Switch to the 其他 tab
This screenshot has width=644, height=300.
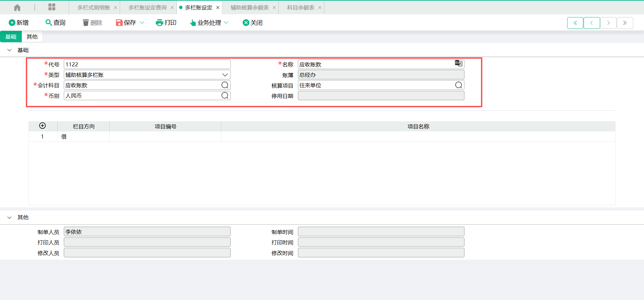tap(32, 37)
